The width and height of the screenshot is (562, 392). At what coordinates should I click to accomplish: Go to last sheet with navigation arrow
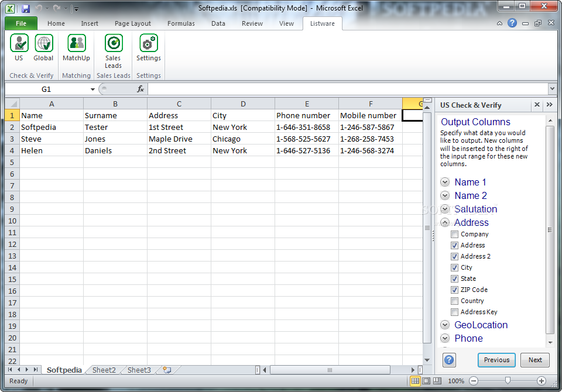pos(36,369)
